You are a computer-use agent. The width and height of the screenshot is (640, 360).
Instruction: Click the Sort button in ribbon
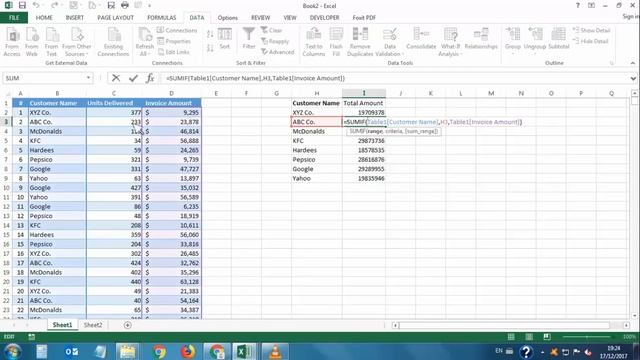point(224,39)
